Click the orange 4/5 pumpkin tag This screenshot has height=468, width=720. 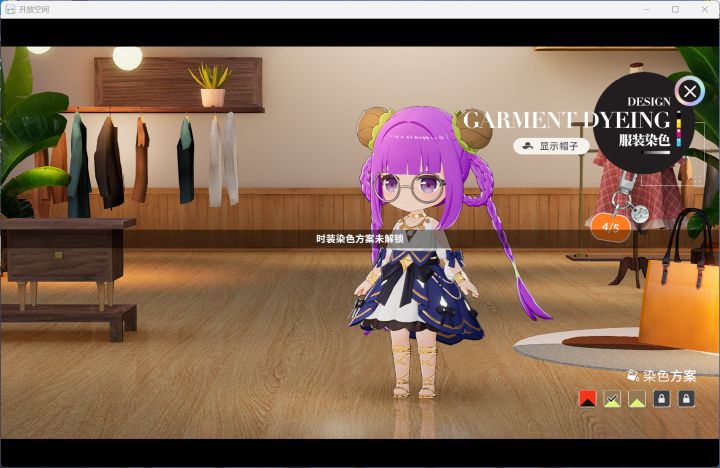pos(611,226)
